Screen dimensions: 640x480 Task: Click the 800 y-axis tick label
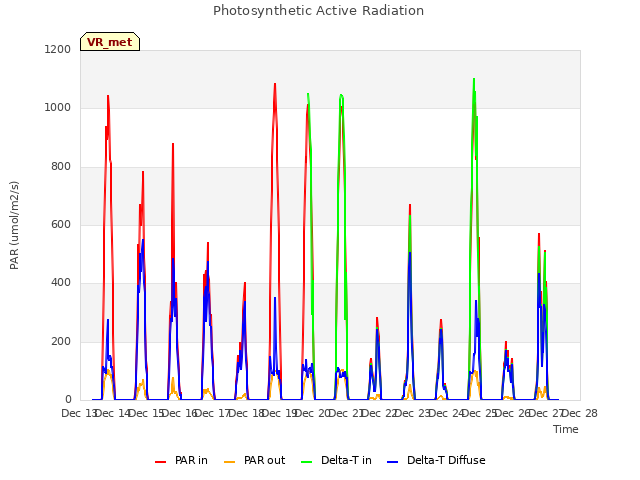tap(61, 167)
